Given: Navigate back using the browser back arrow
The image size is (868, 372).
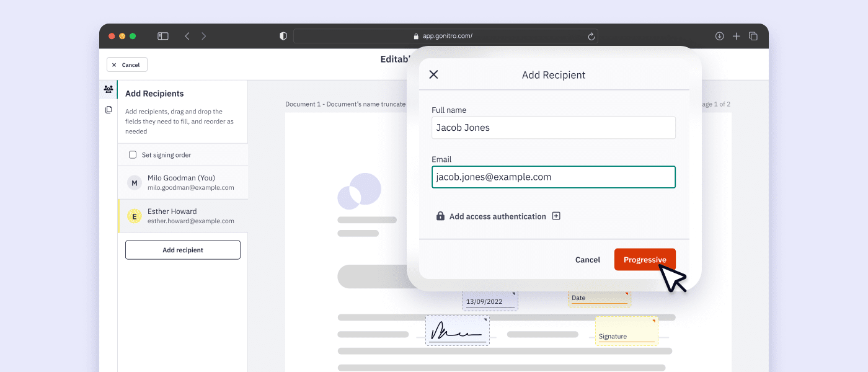Looking at the screenshot, I should (x=187, y=36).
